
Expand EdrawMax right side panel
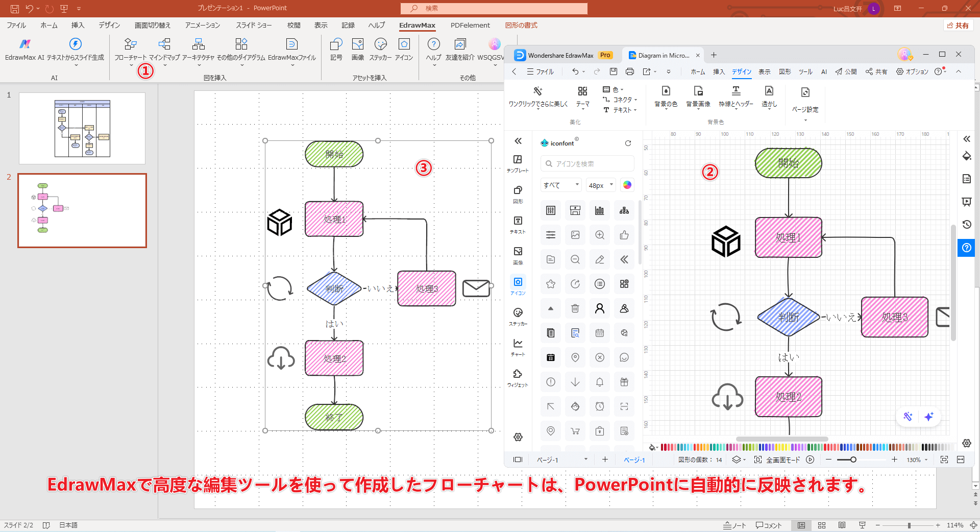click(x=967, y=139)
